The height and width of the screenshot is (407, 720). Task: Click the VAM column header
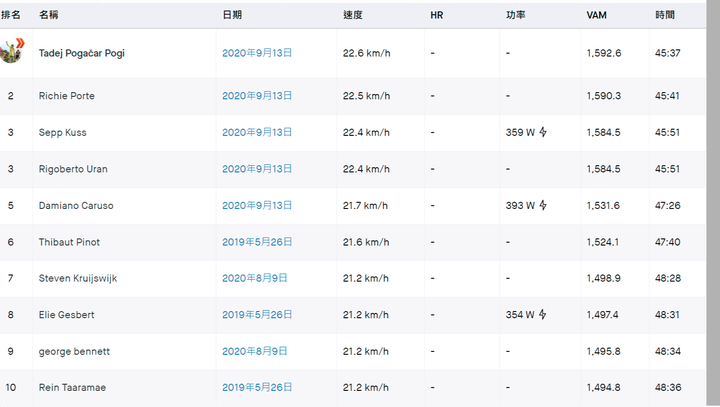coord(596,15)
